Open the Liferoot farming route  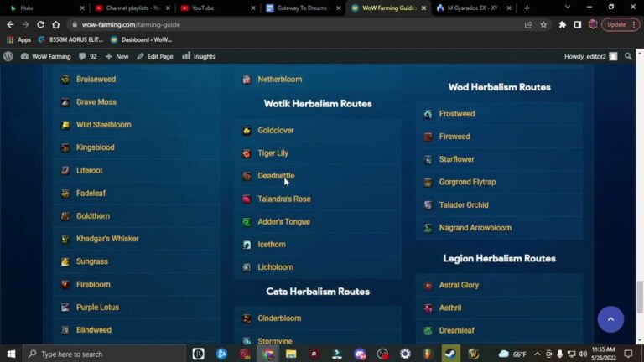coord(89,170)
